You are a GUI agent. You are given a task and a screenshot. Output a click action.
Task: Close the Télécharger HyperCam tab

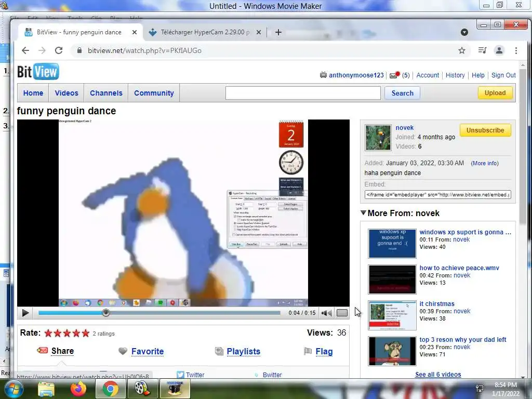click(259, 32)
